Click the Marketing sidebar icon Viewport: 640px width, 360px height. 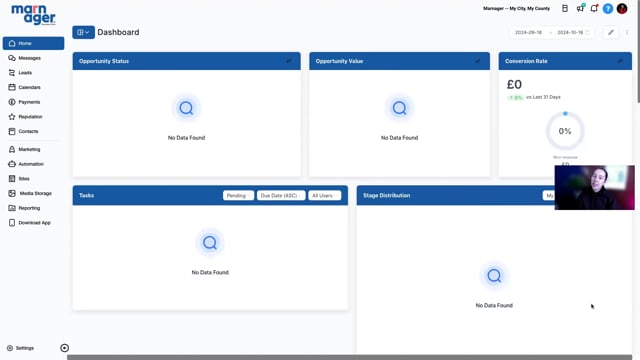tap(12, 149)
